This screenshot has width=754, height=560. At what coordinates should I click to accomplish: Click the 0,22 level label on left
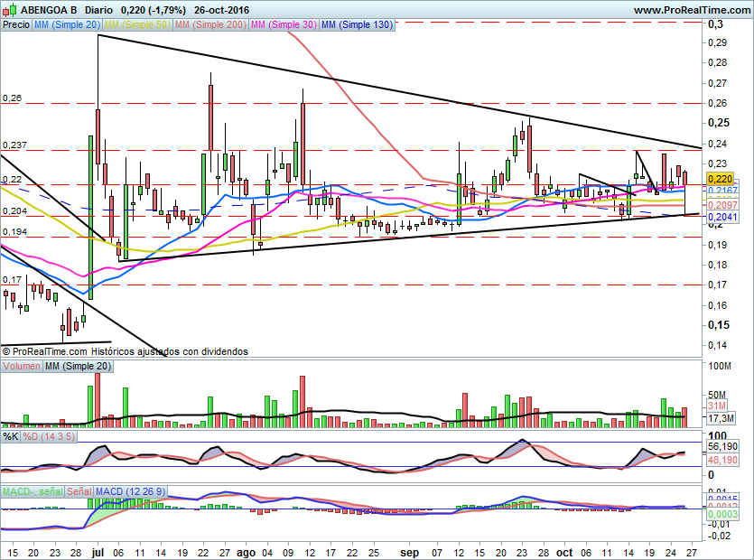12,180
